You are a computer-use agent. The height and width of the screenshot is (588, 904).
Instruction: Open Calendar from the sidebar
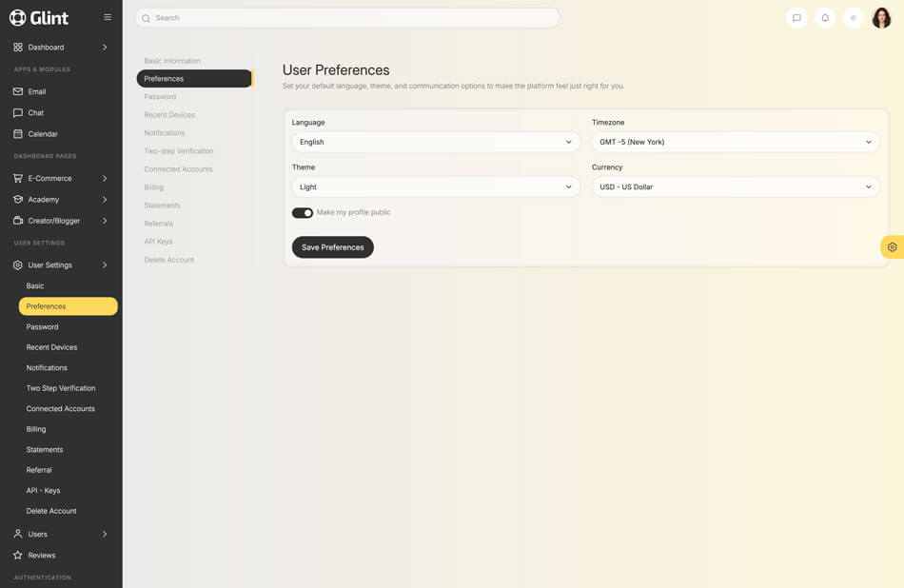tap(43, 134)
